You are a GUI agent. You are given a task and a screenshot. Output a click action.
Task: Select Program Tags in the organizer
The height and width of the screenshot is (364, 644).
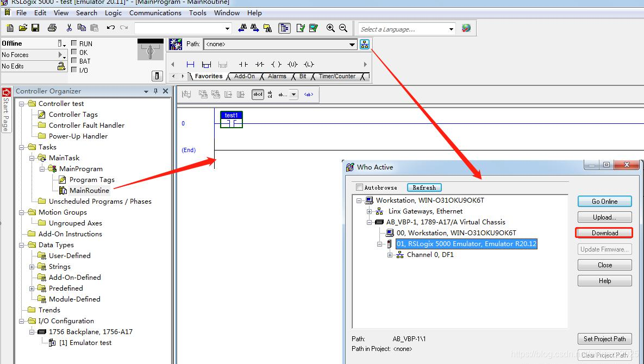(x=92, y=180)
